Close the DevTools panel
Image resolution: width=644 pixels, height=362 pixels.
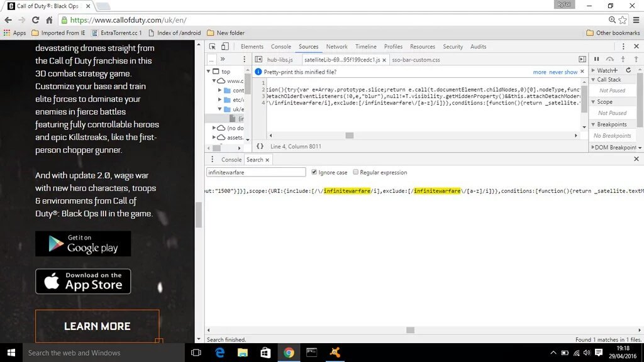click(636, 47)
